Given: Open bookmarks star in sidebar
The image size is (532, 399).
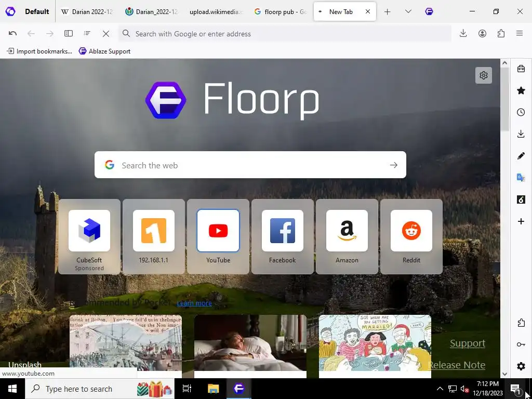Looking at the screenshot, I should [521, 90].
